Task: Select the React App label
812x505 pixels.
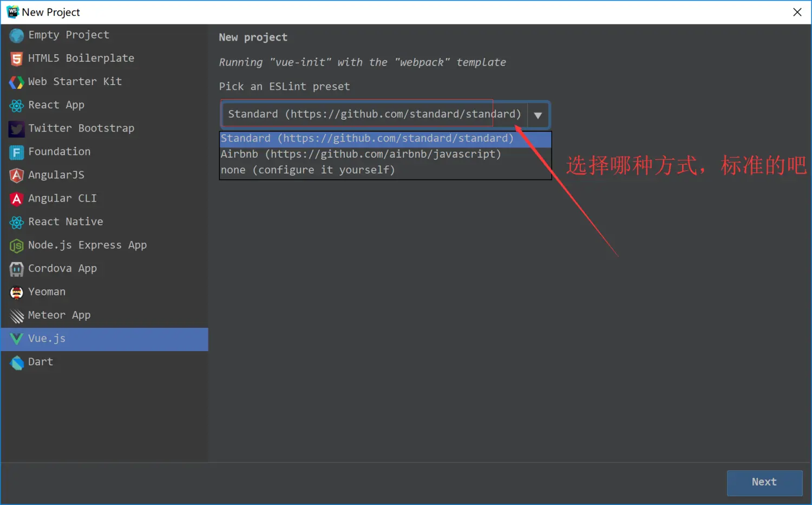Action: tap(56, 105)
